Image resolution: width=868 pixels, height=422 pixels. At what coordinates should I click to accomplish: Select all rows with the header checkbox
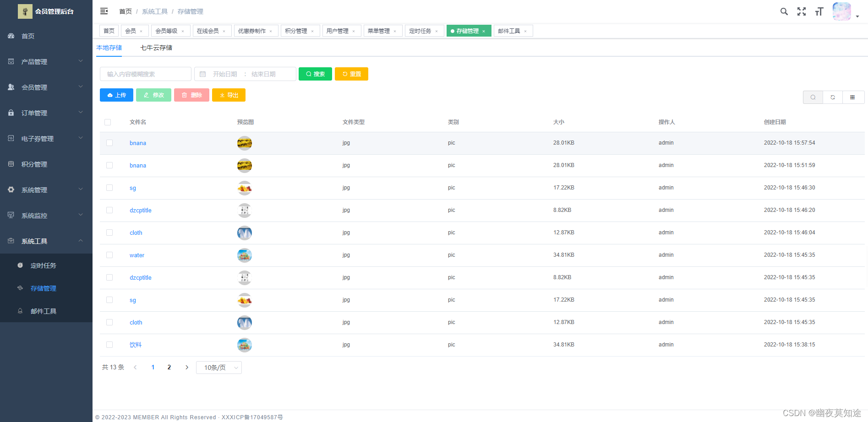[x=108, y=122]
